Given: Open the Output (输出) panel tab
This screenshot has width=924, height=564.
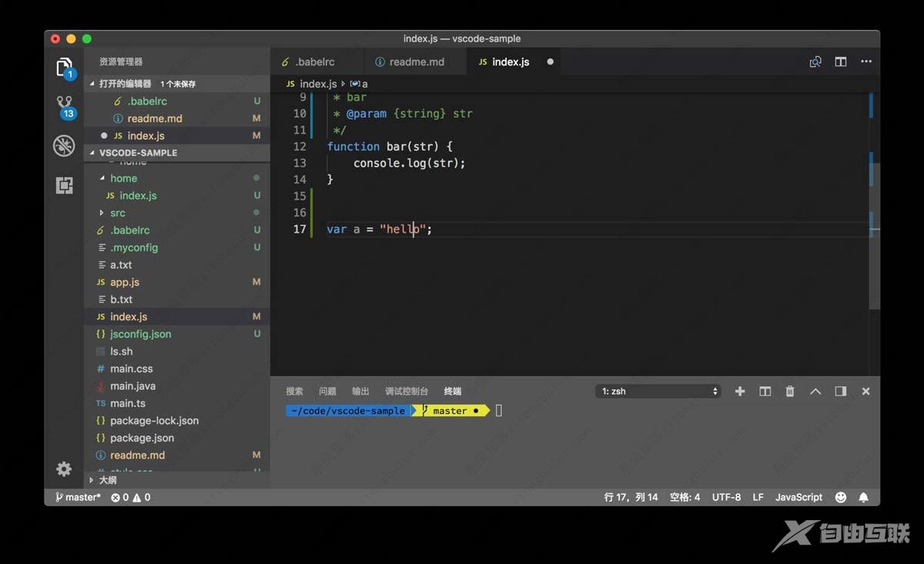Looking at the screenshot, I should point(360,392).
